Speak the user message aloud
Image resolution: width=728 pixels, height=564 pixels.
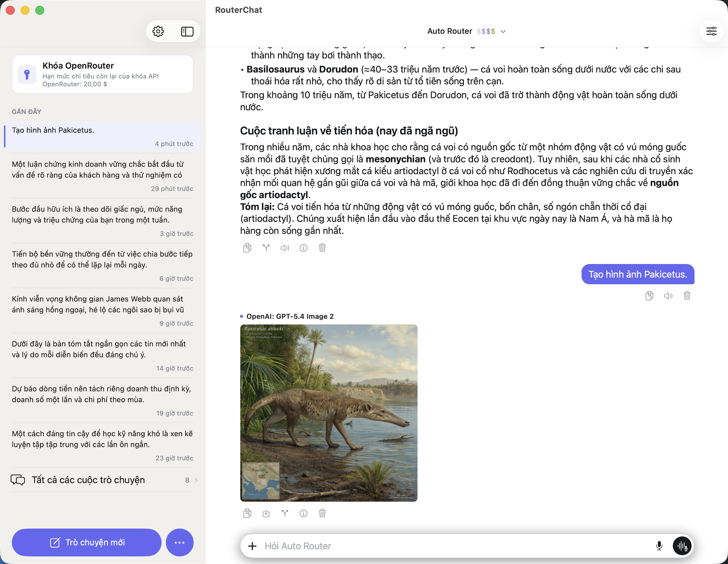pyautogui.click(x=668, y=296)
